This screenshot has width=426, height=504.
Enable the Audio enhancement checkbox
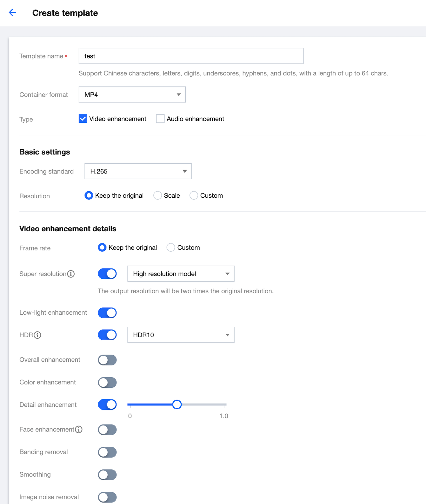click(x=160, y=119)
